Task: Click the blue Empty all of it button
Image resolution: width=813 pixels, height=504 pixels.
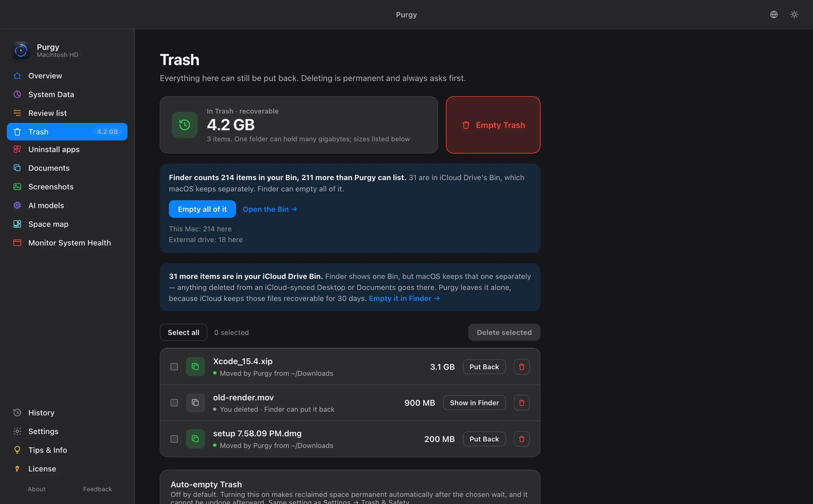Action: click(202, 209)
